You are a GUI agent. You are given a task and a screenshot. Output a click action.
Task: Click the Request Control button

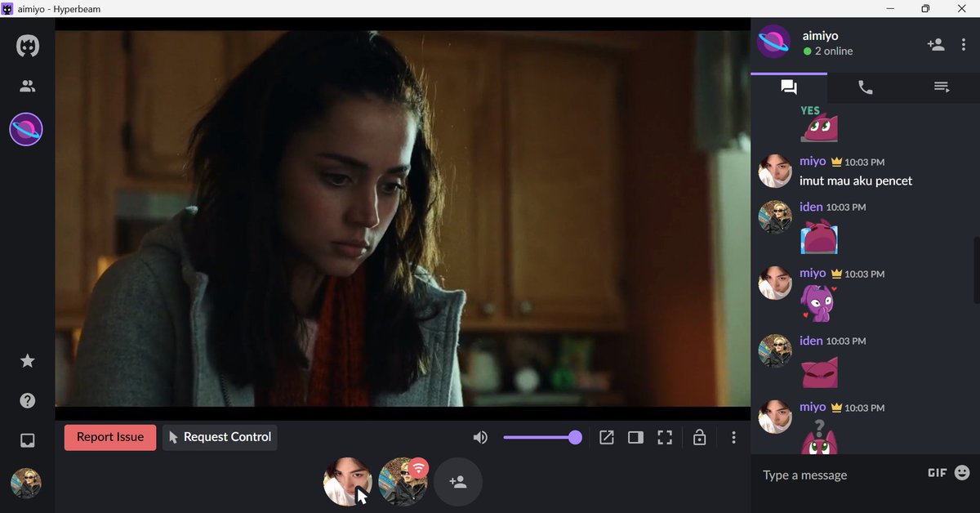[220, 437]
